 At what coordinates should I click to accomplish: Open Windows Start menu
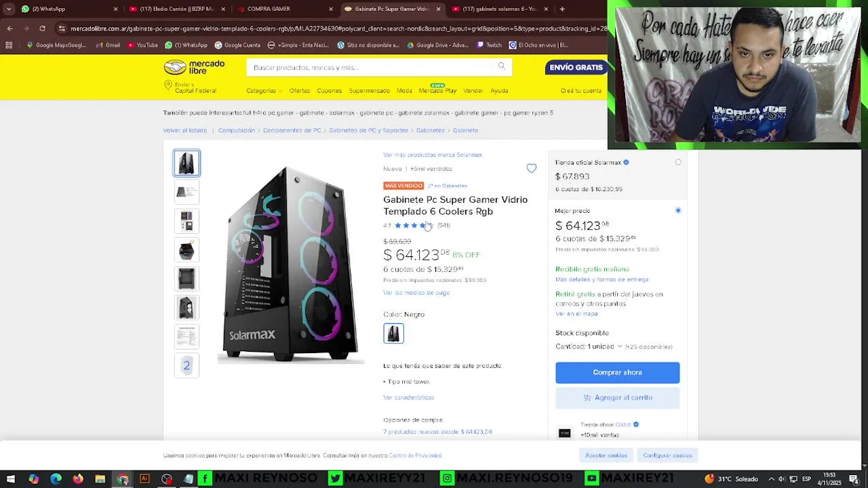coord(11,479)
